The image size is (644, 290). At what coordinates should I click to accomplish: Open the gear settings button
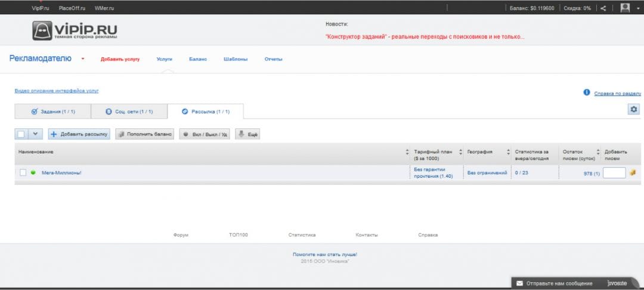tap(634, 109)
